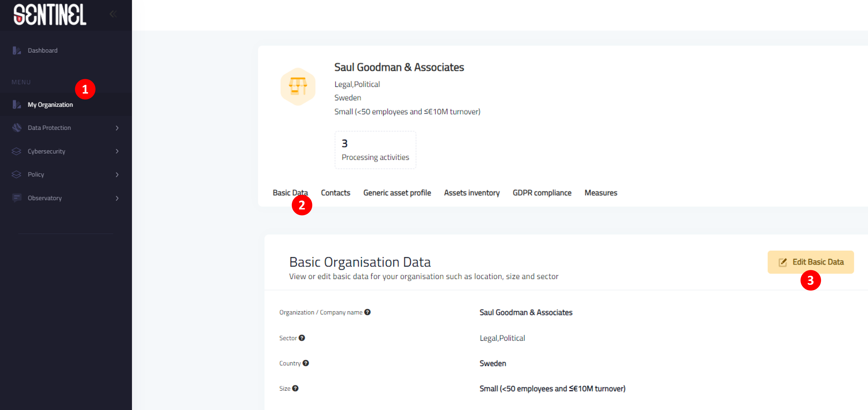
Task: Collapse sidebar with double-chevron icon
Action: [113, 14]
